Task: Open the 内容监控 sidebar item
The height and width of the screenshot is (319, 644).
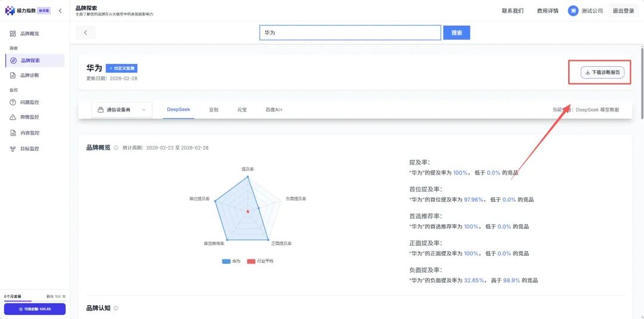Action: point(35,133)
